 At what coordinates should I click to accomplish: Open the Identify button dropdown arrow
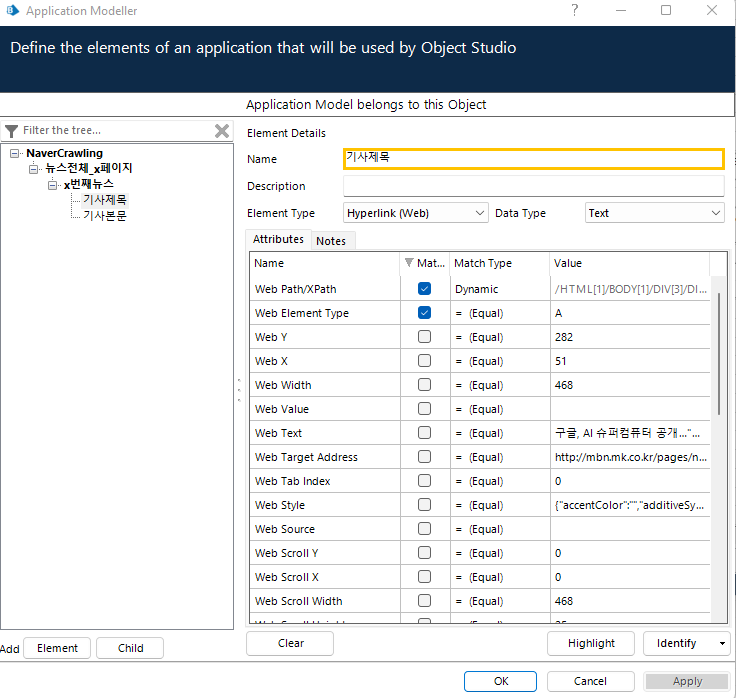[x=722, y=643]
